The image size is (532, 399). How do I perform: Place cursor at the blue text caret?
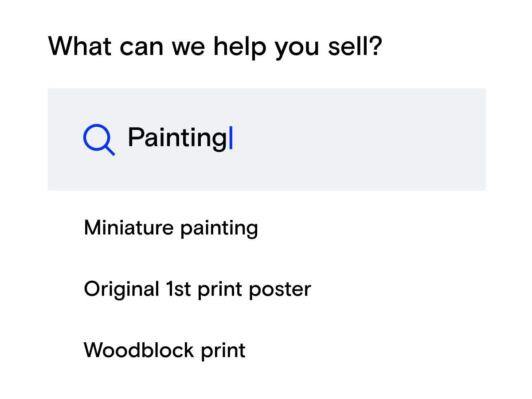pos(231,137)
